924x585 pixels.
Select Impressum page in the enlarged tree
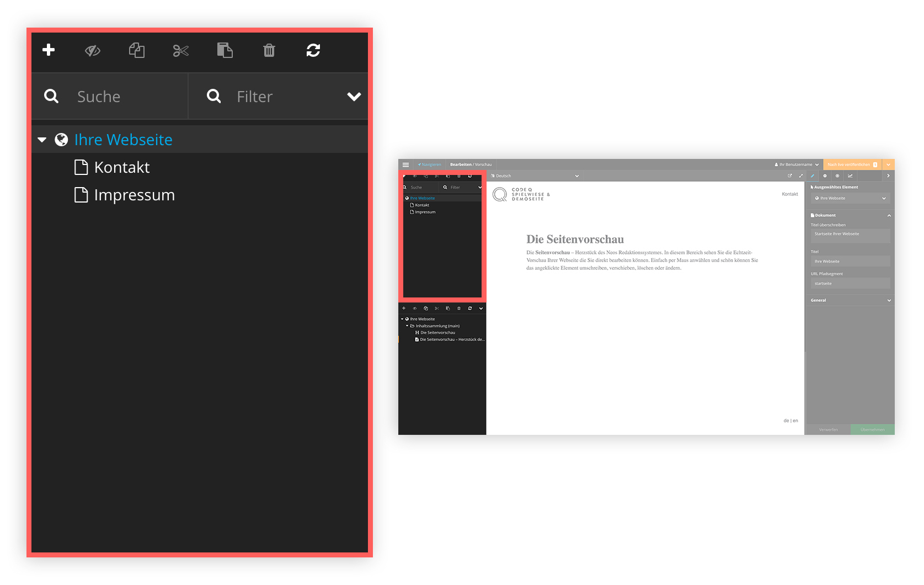[134, 195]
